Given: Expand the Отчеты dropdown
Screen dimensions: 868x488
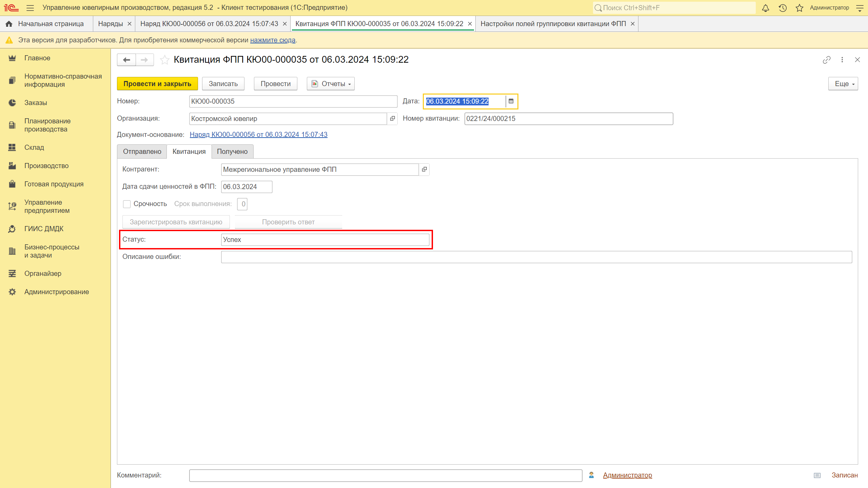Looking at the screenshot, I should point(331,84).
